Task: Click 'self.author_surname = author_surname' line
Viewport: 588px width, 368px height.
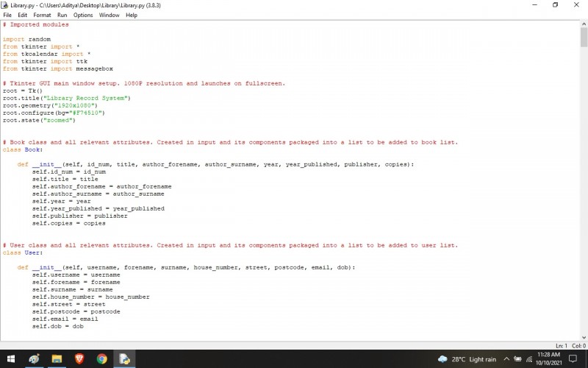Action: click(98, 194)
